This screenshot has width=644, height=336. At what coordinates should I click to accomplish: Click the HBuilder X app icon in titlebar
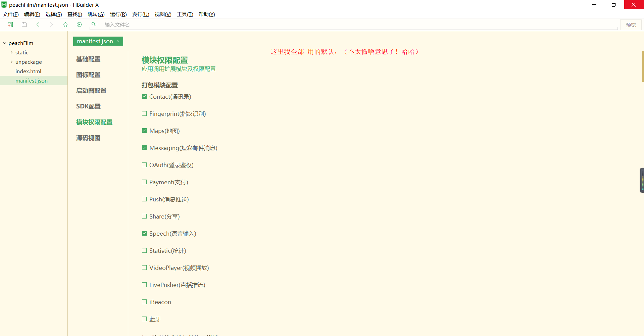click(4, 5)
